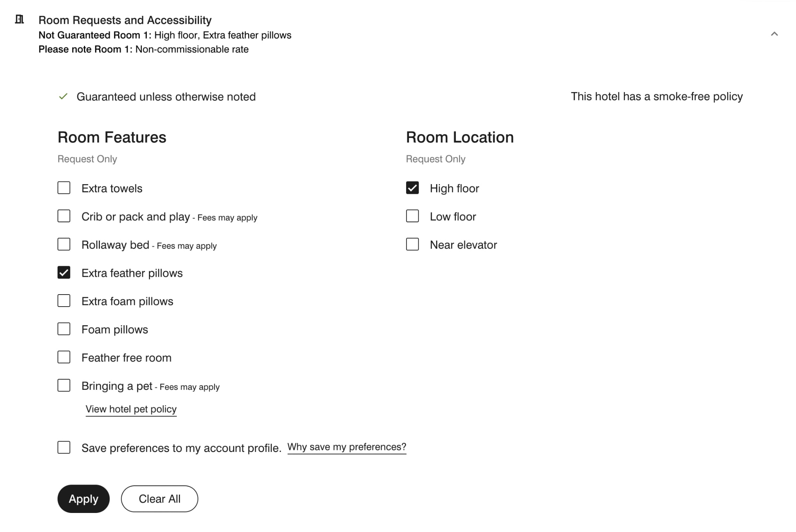
Task: Check the Near elevator checkbox
Action: point(412,244)
